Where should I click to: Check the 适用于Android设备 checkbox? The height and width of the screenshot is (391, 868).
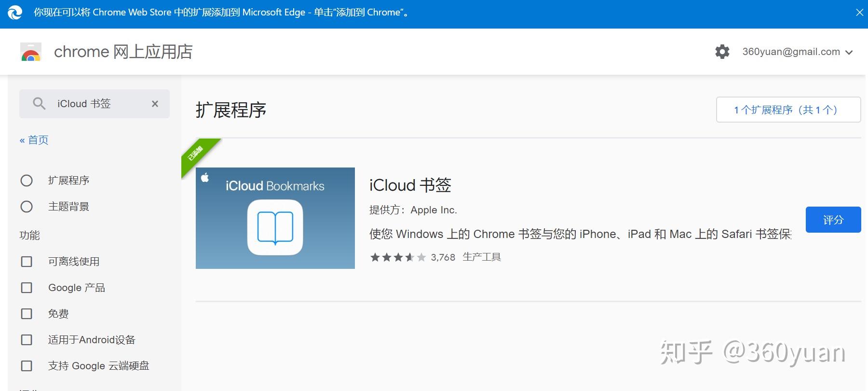pyautogui.click(x=27, y=340)
